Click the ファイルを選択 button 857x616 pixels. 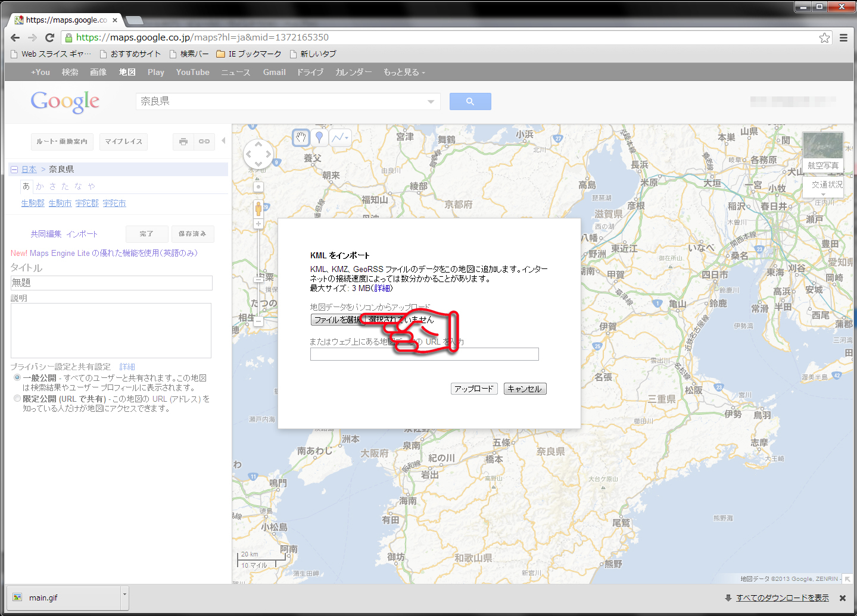point(336,320)
